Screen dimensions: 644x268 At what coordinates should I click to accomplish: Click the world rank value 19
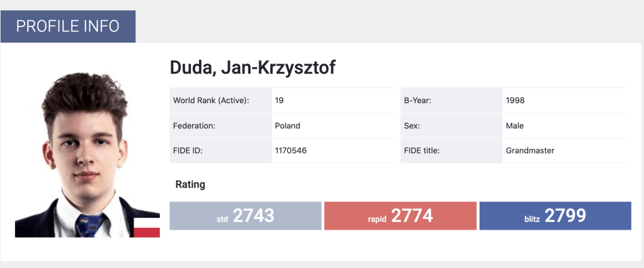click(280, 100)
